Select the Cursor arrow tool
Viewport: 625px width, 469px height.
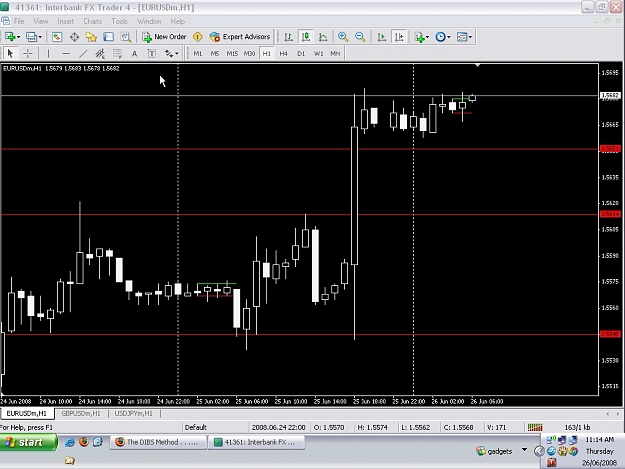click(10, 53)
